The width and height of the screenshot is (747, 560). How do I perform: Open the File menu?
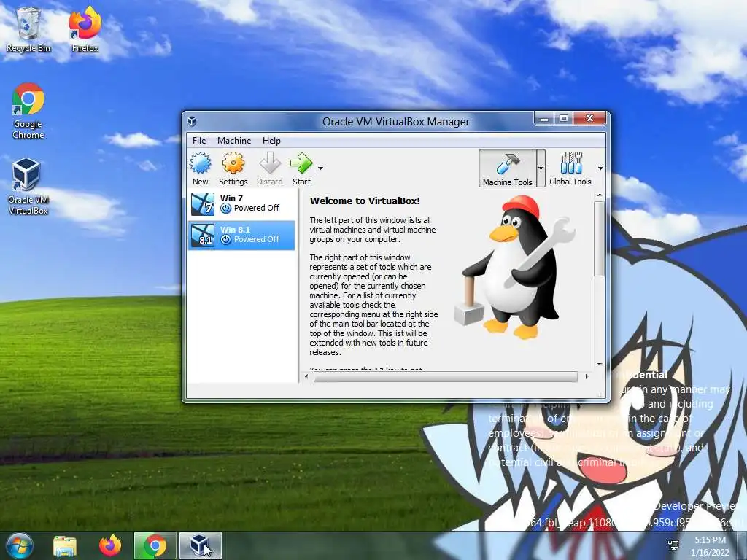[x=199, y=141]
